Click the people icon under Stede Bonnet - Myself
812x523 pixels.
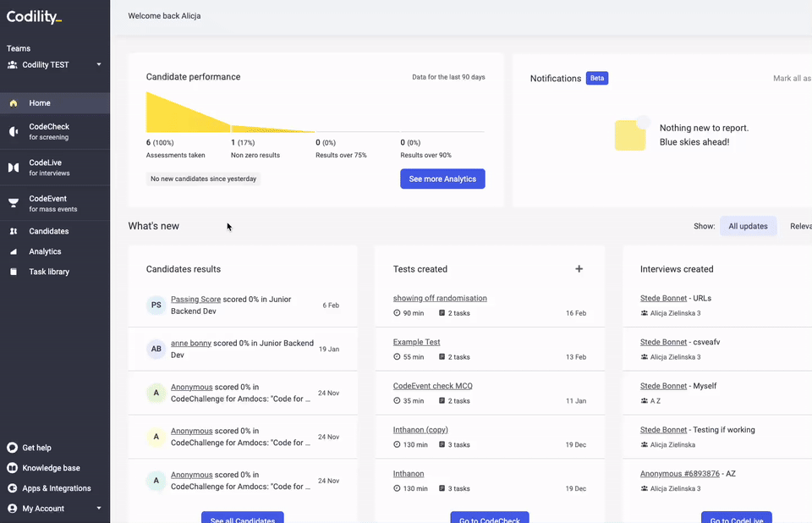pyautogui.click(x=645, y=400)
